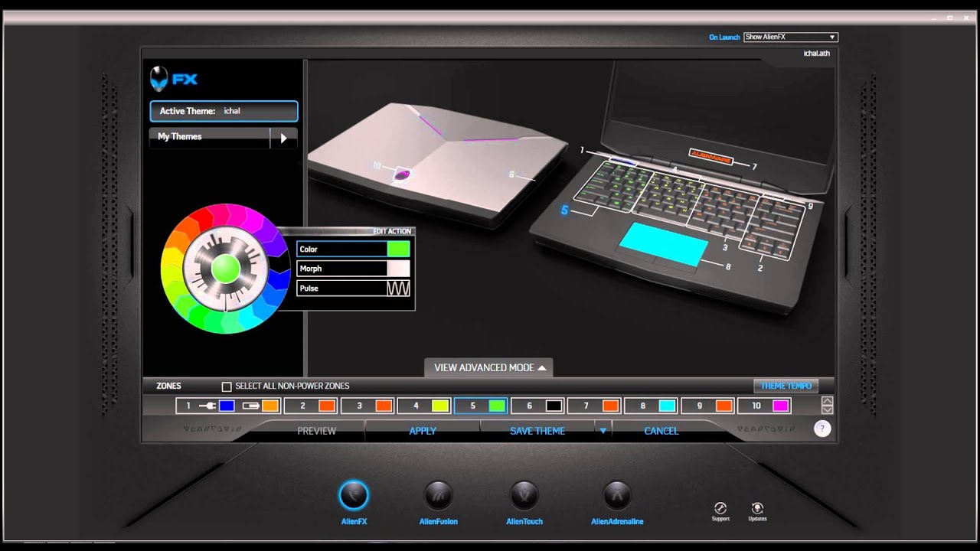Viewport: 980px width, 551px height.
Task: Click the Cancel button
Action: coord(661,431)
